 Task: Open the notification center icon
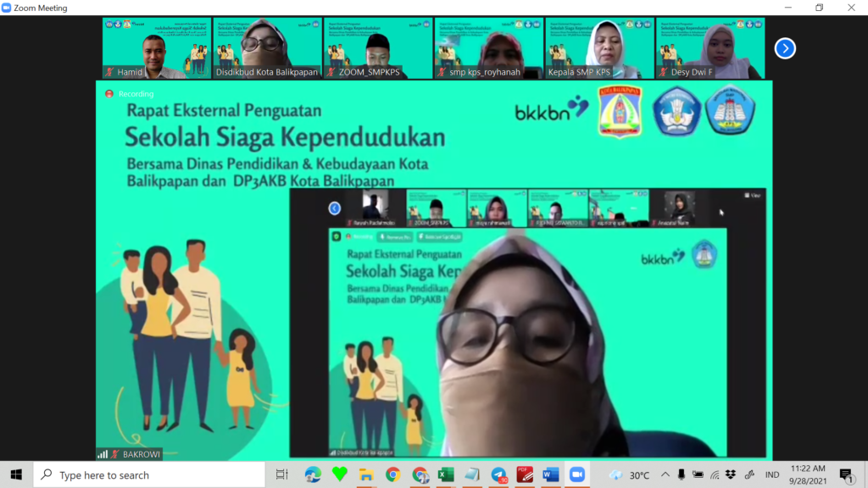click(x=846, y=474)
